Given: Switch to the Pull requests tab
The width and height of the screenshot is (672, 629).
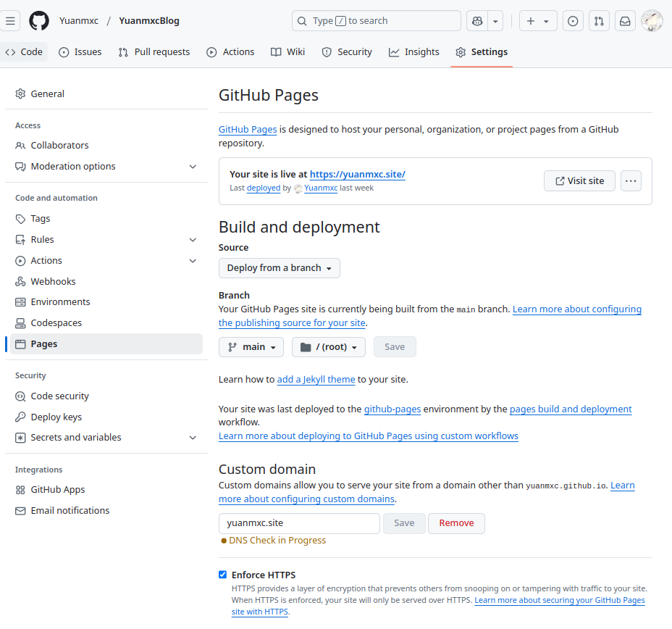Looking at the screenshot, I should [154, 52].
